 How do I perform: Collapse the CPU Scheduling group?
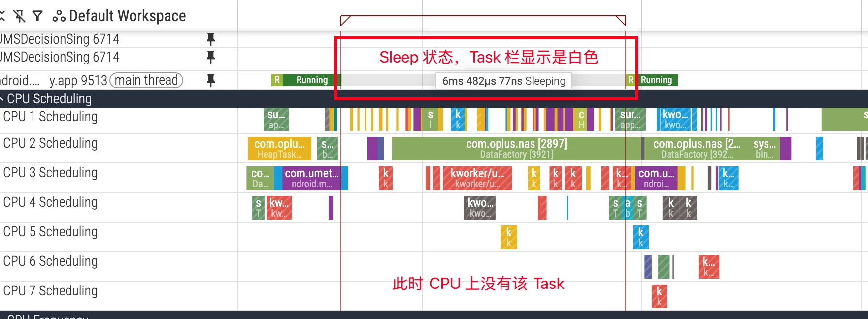tap(2, 99)
